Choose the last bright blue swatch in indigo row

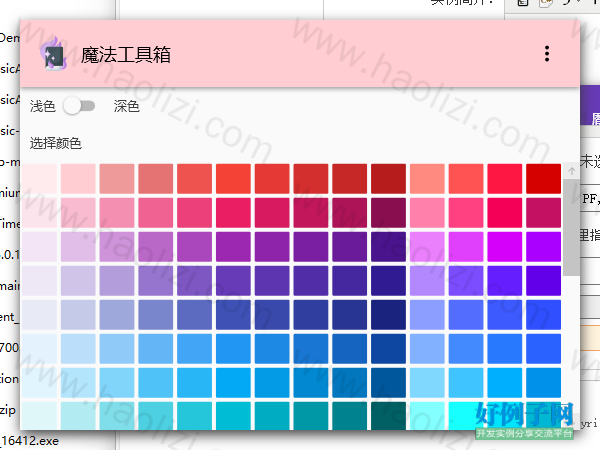coord(543,315)
